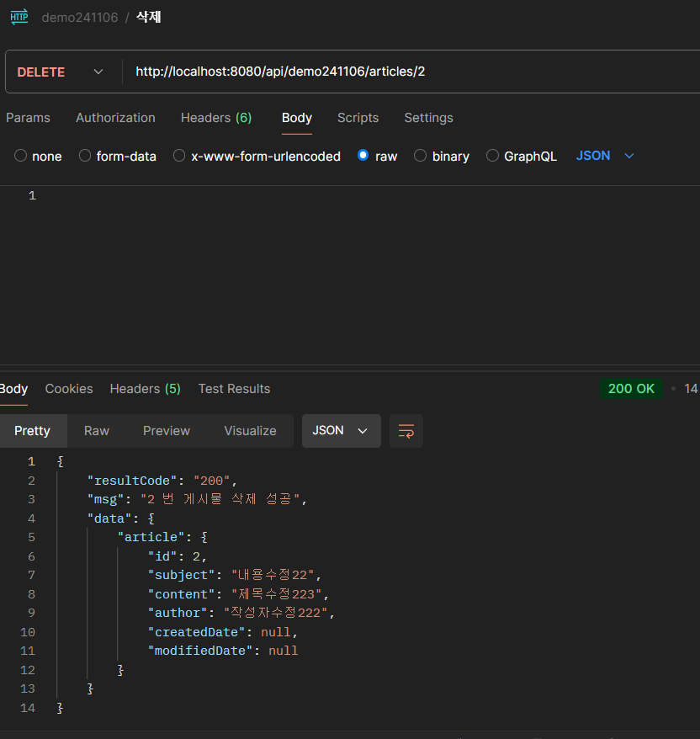
Task: Choose x-www-form-urlencoded body type
Action: 179,156
